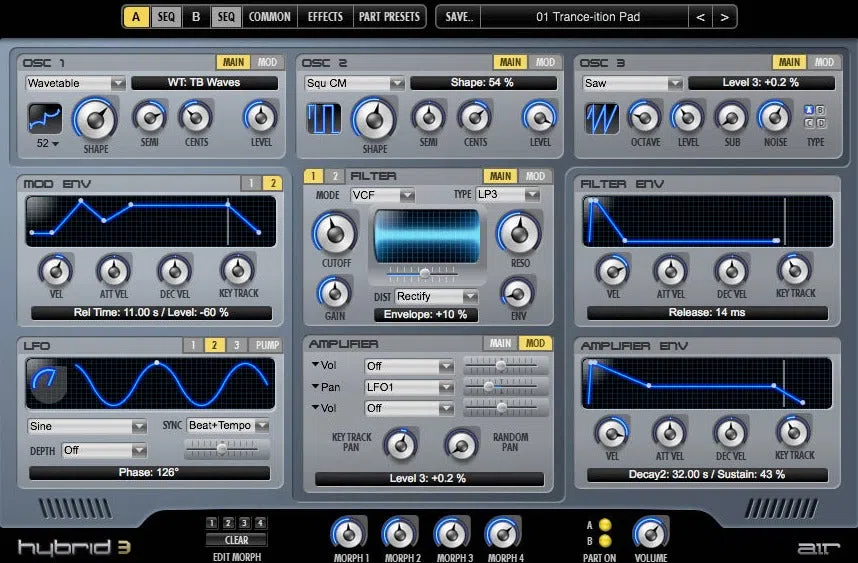Switch to part A tab

click(136, 17)
